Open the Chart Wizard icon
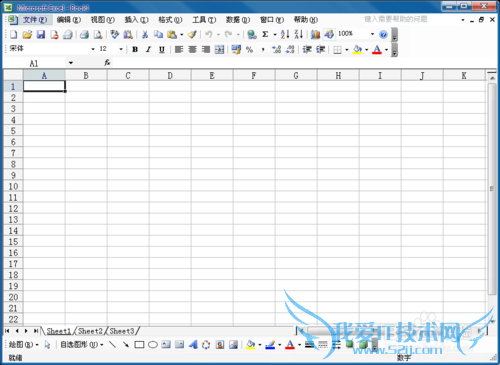 pos(315,34)
